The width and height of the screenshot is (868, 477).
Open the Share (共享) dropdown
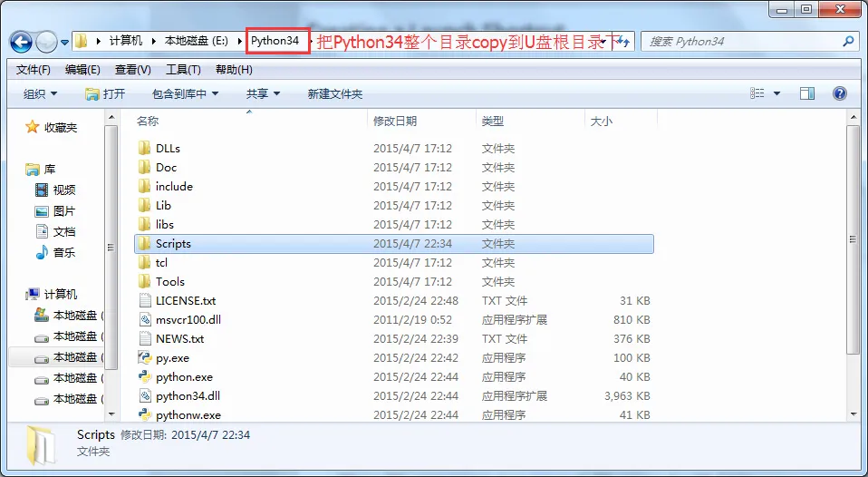(264, 93)
